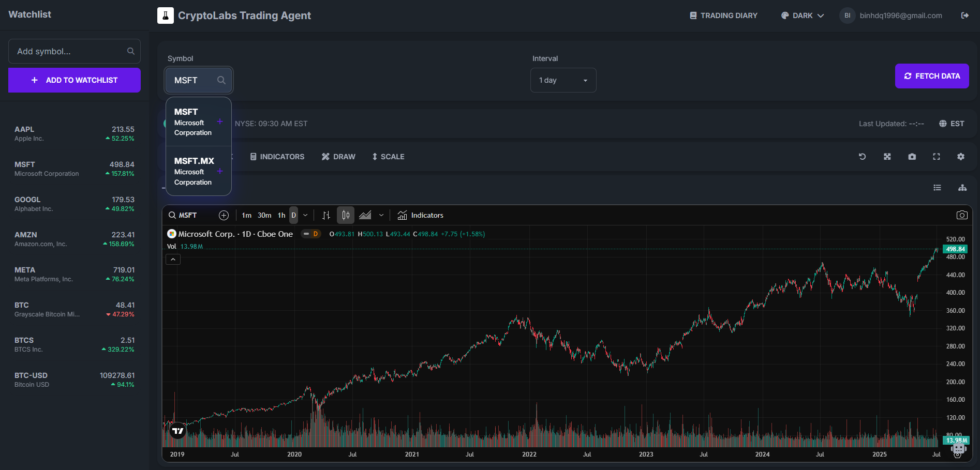
Task: Click the hierarchy sitemap icon above chart
Action: pos(962,188)
